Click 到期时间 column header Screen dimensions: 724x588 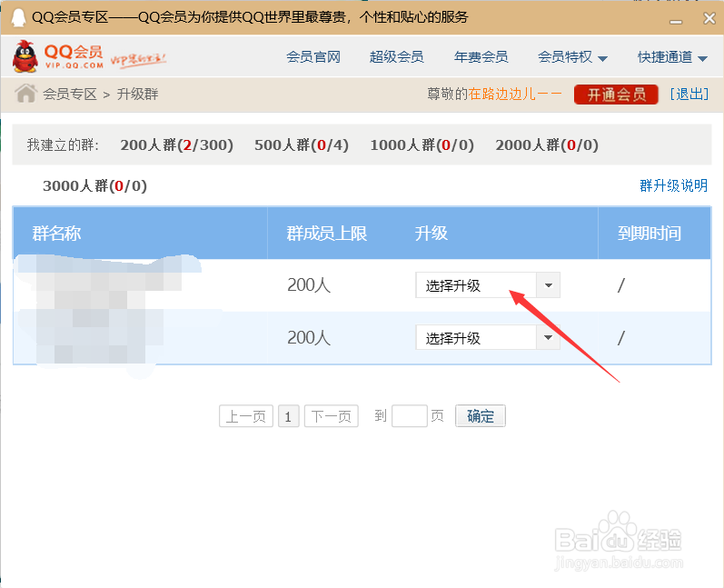[650, 234]
